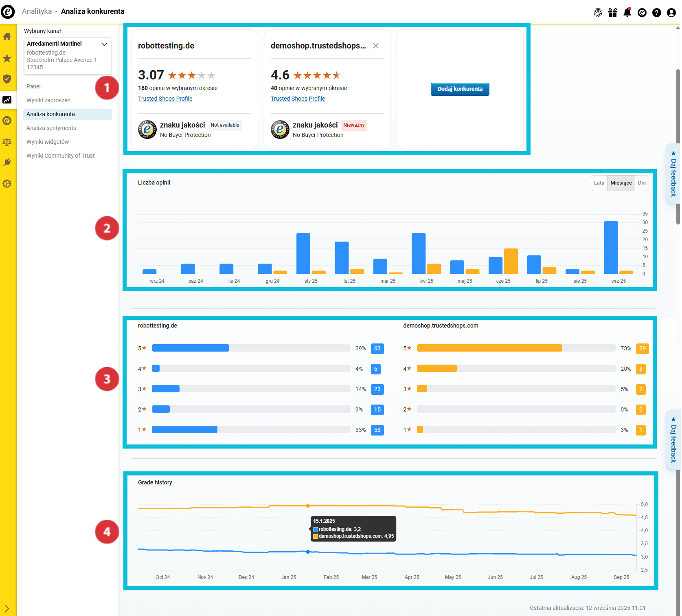Click the Dodaj konkurenta button
682x616 pixels.
[x=460, y=89]
